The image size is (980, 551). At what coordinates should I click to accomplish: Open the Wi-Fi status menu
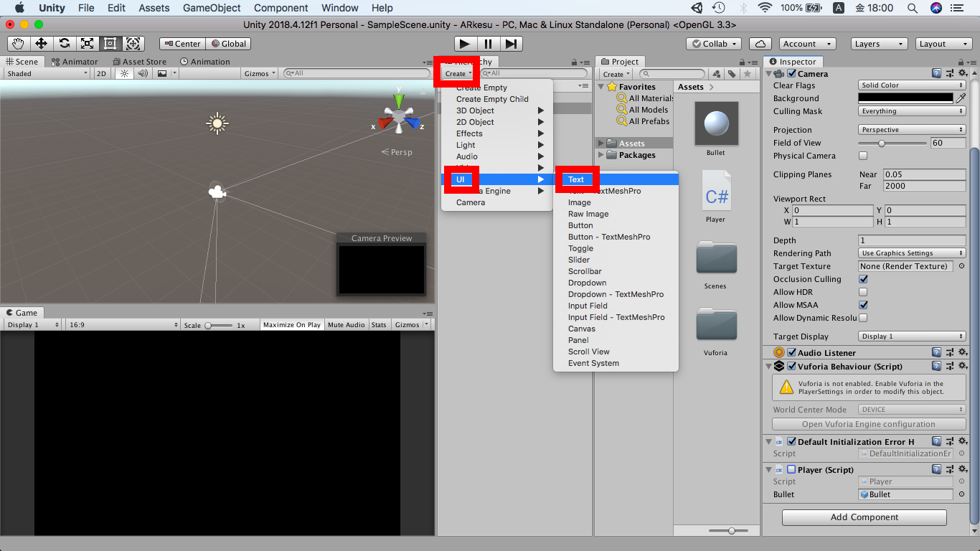tap(765, 8)
